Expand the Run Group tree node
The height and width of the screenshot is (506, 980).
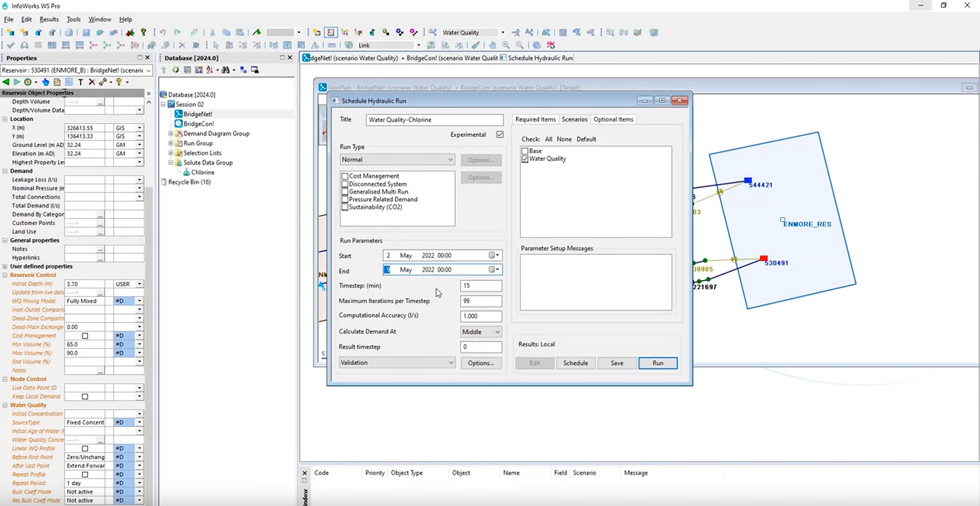(x=171, y=143)
